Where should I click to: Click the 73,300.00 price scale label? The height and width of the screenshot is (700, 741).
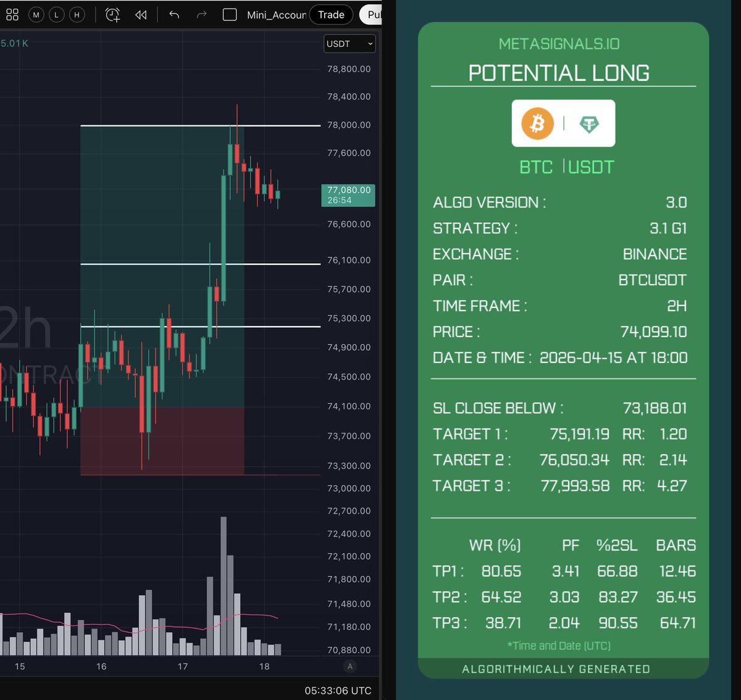pos(349,465)
